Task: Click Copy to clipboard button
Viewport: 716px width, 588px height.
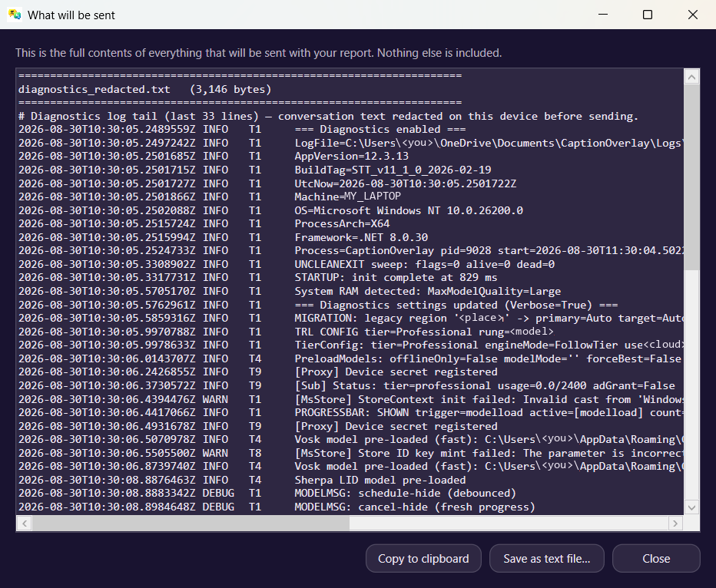Action: 423,558
